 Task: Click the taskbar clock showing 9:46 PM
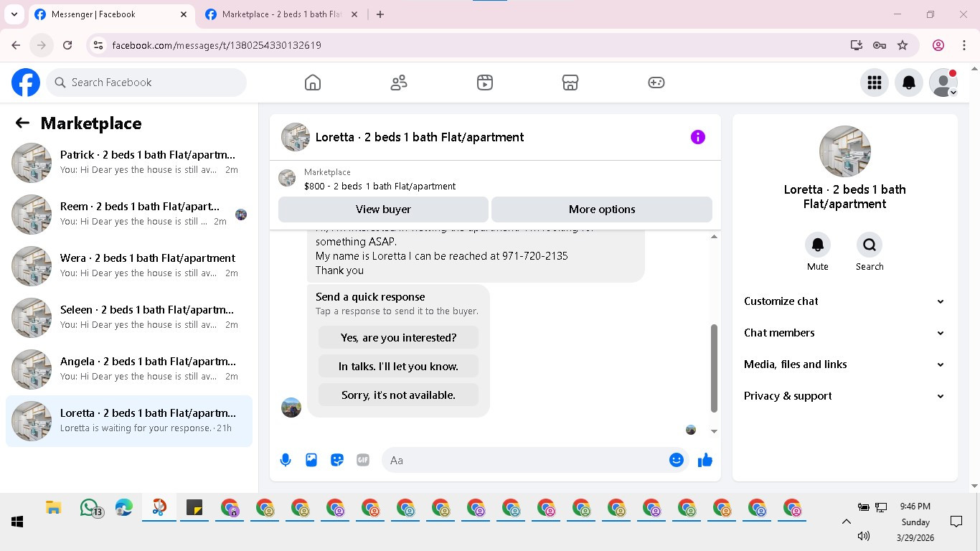[x=915, y=506]
